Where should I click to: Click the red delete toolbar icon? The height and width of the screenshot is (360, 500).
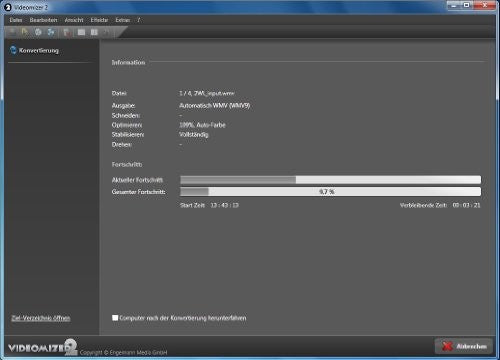click(67, 32)
